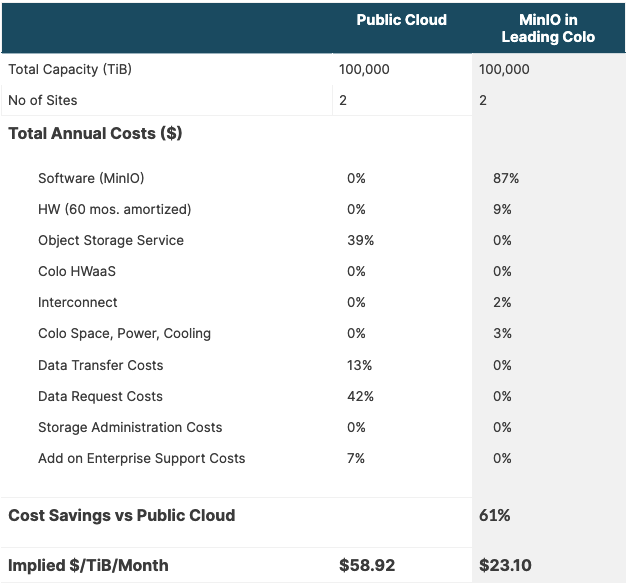The height and width of the screenshot is (583, 627).
Task: Click the MinIO in Leading Colo header
Action: pyautogui.click(x=549, y=28)
